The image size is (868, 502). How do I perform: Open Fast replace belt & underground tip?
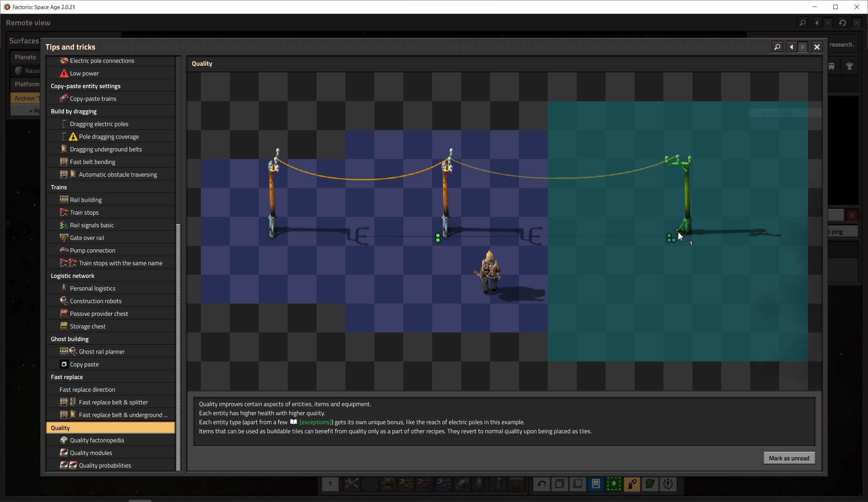[111, 415]
